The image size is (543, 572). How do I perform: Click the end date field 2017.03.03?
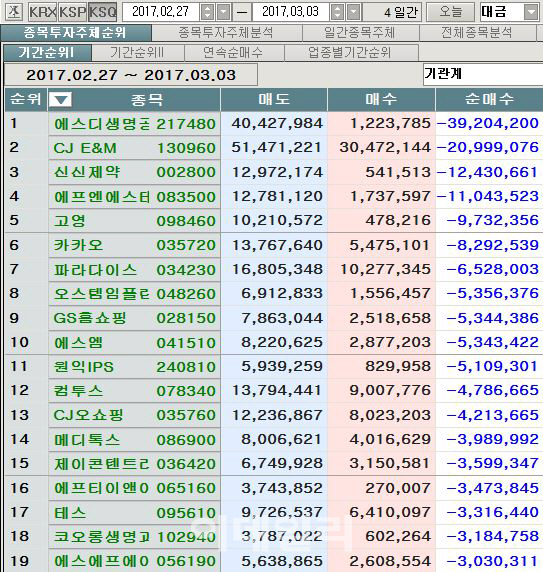[290, 12]
